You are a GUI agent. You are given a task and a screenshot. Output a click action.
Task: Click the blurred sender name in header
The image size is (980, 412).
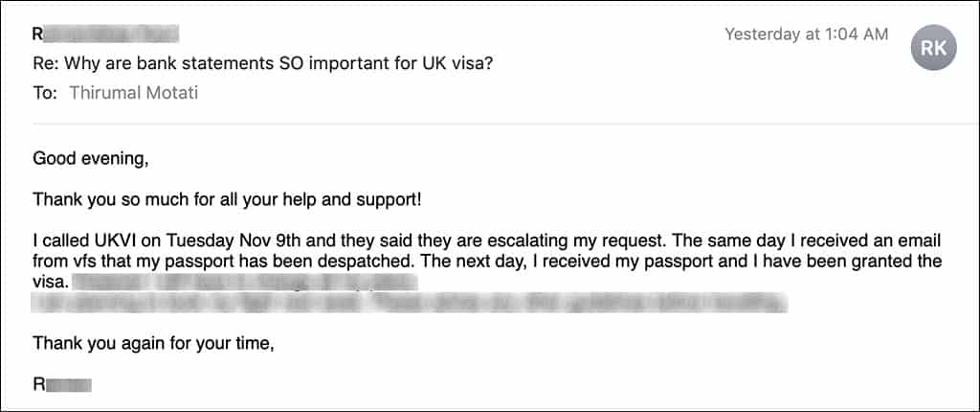[x=105, y=34]
